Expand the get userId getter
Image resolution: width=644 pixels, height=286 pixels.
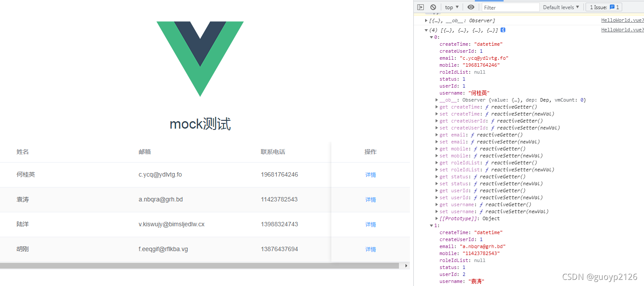coord(437,191)
